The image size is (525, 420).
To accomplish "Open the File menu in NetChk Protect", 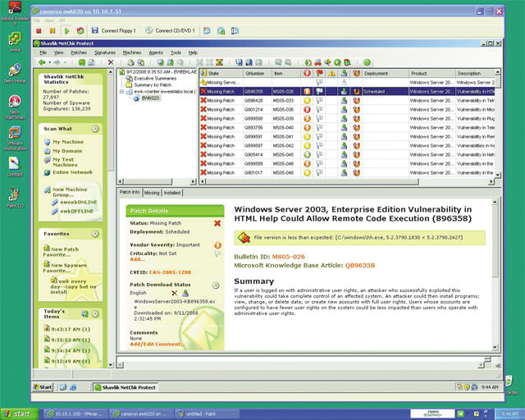I will tap(43, 52).
